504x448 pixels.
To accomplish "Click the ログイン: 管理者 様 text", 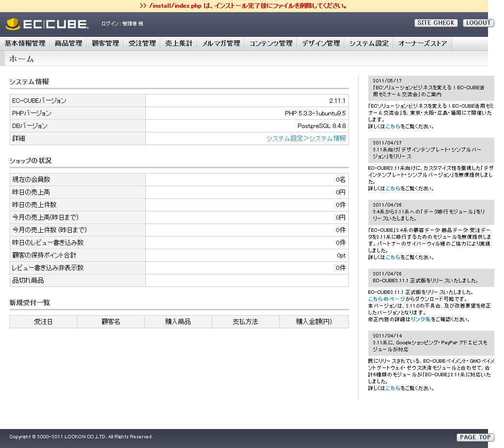I will 122,23.
